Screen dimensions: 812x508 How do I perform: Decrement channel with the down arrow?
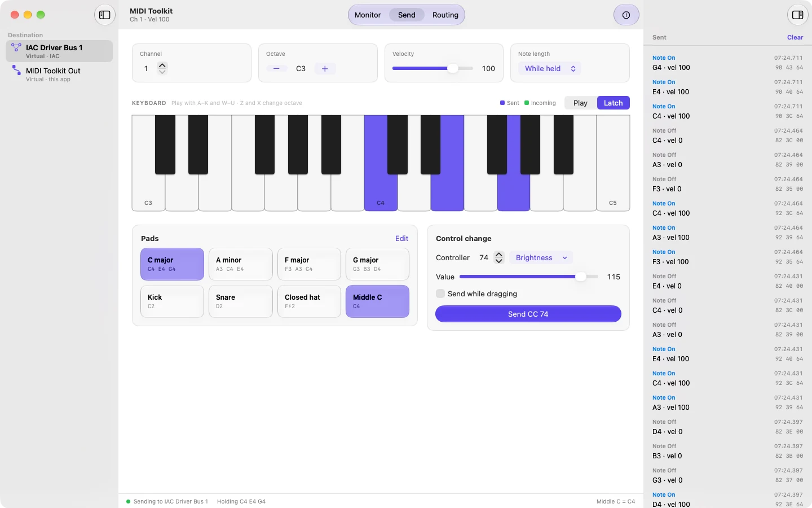coord(162,72)
